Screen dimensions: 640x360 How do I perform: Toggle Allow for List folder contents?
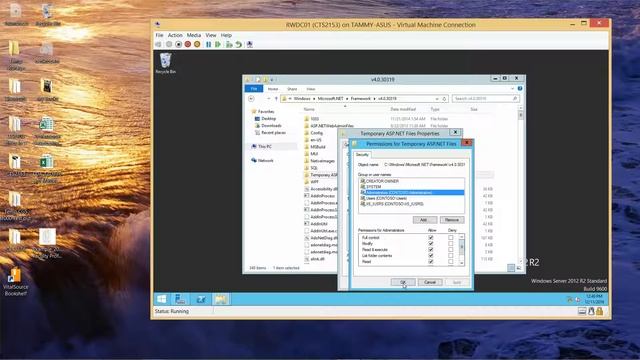431,256
